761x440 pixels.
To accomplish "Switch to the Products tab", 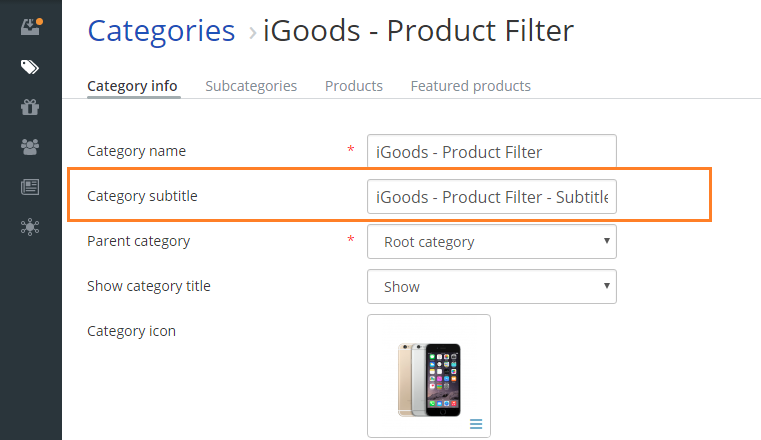I will (x=354, y=86).
